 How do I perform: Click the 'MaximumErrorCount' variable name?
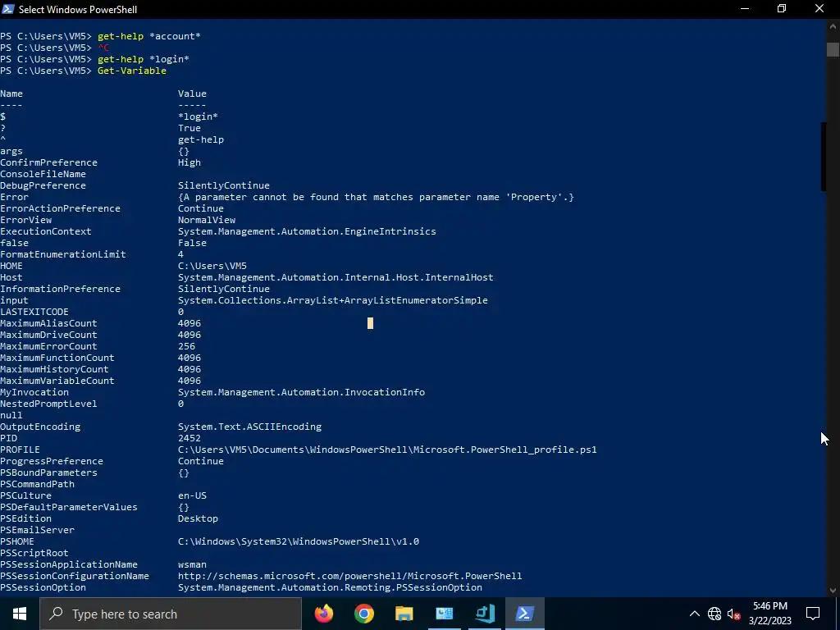[x=48, y=346]
